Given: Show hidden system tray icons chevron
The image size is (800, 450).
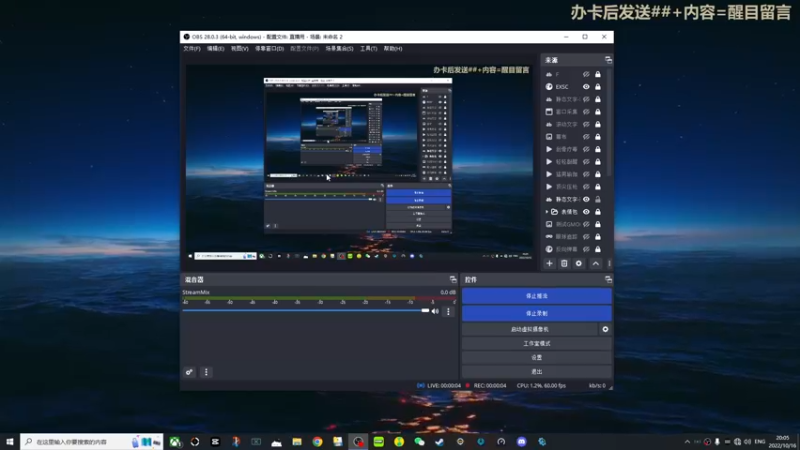Looking at the screenshot, I should point(687,442).
